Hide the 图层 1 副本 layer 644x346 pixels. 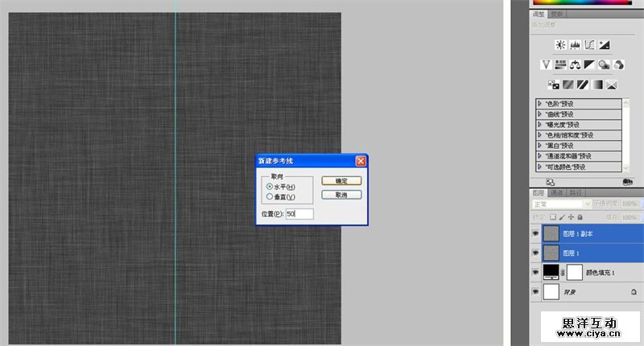pyautogui.click(x=536, y=234)
